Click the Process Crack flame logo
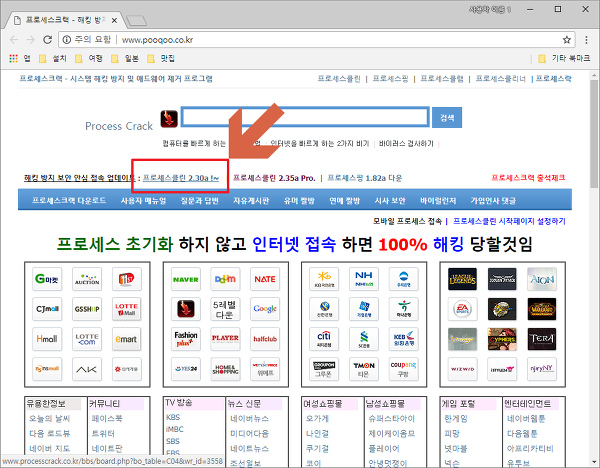The height and width of the screenshot is (468, 600). click(169, 119)
